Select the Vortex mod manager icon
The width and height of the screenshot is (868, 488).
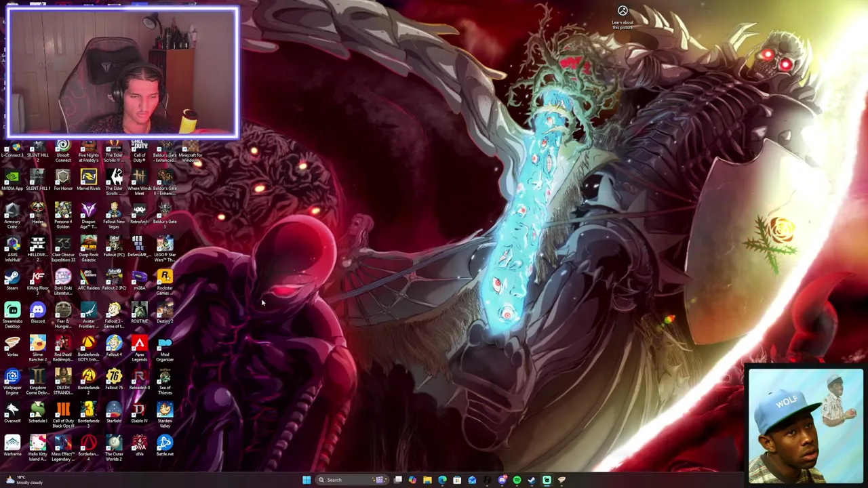pos(12,347)
